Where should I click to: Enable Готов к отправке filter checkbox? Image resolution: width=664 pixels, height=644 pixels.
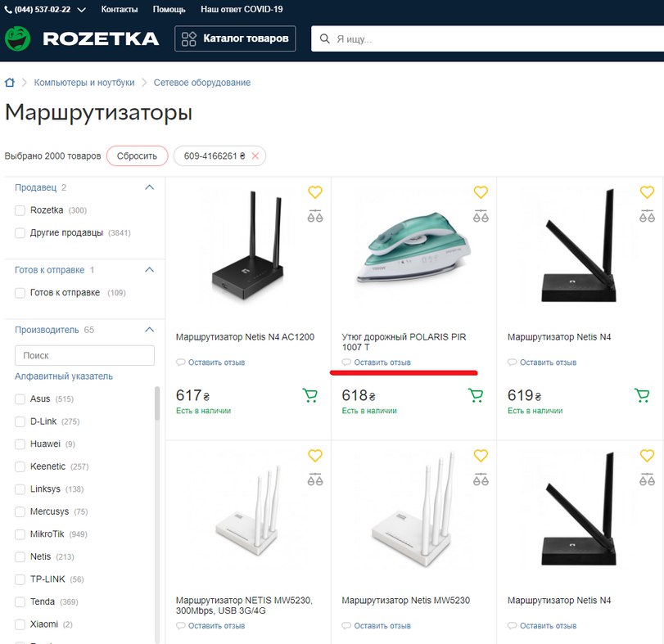(20, 293)
